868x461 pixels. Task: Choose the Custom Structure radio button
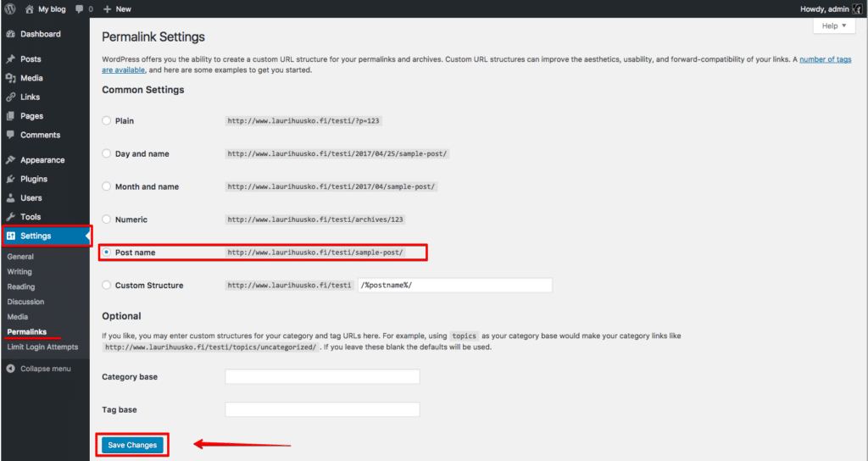(106, 285)
